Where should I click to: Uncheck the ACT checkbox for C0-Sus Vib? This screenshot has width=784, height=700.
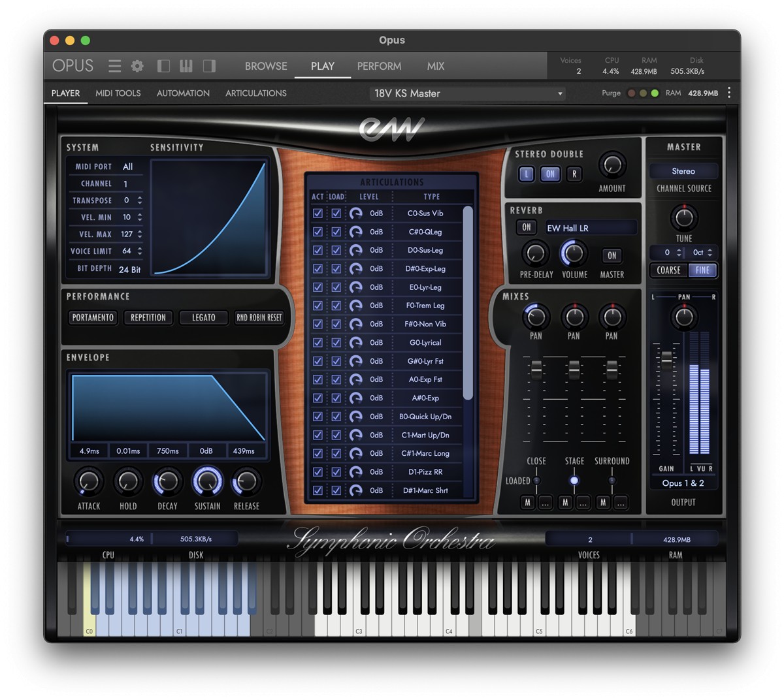[x=318, y=214]
